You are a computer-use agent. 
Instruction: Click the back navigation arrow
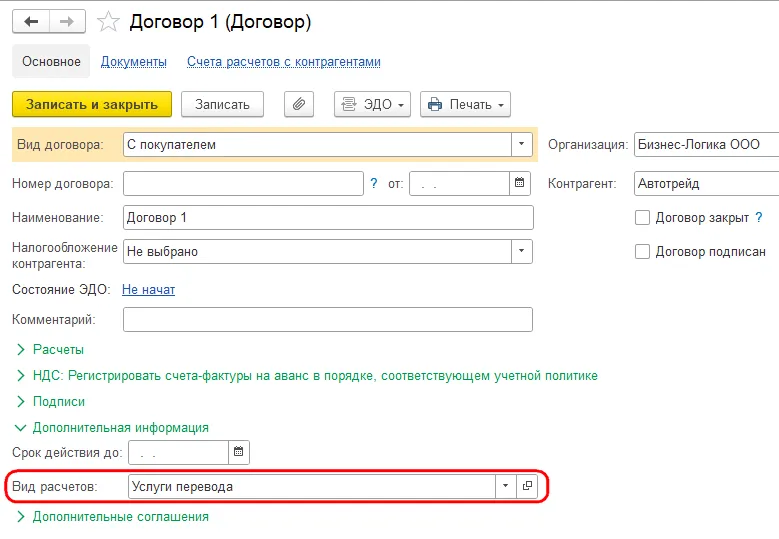point(31,21)
